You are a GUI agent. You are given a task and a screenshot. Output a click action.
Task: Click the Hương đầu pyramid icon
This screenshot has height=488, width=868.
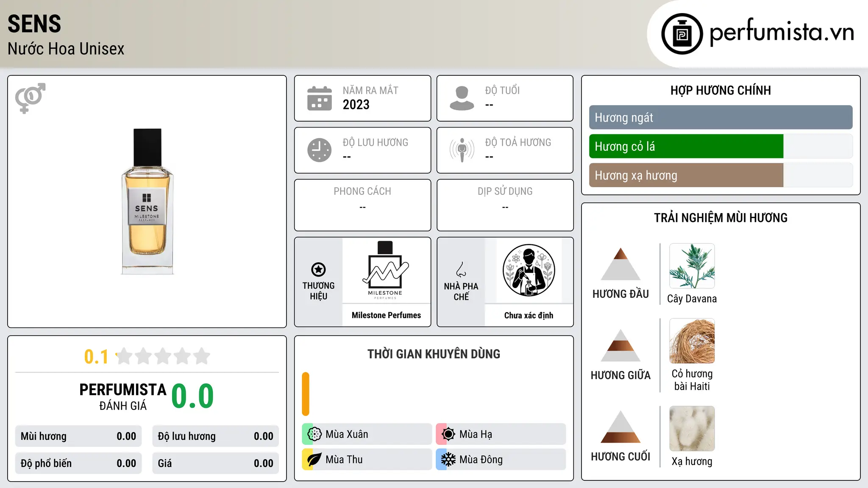(x=620, y=264)
